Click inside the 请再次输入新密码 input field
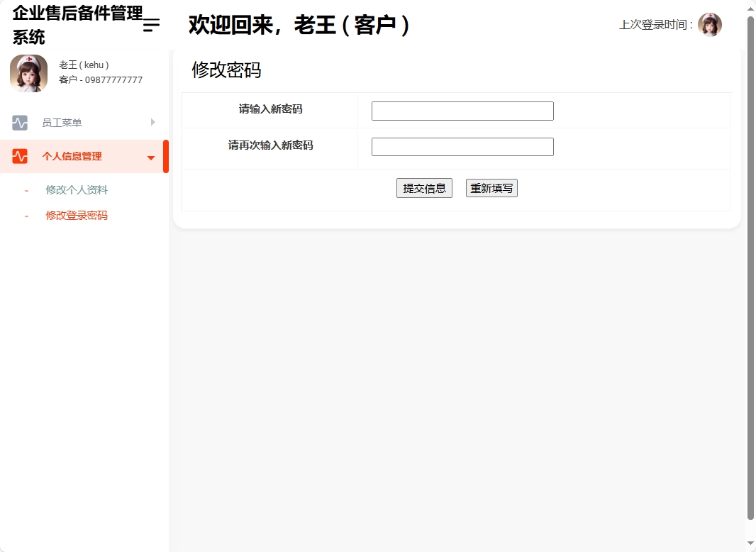 coord(462,146)
